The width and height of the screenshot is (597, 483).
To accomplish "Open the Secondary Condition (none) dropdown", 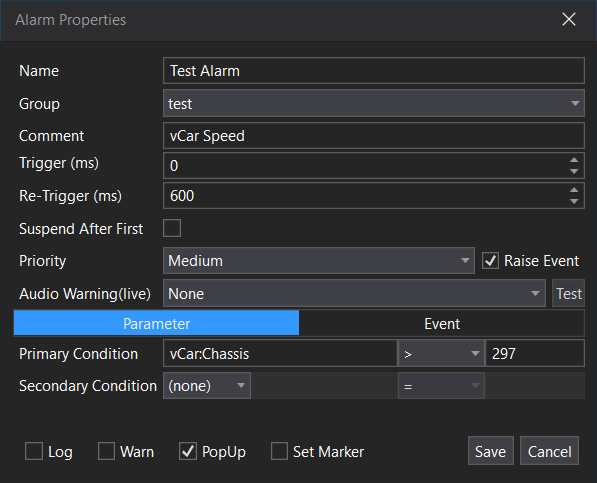I will click(x=207, y=386).
